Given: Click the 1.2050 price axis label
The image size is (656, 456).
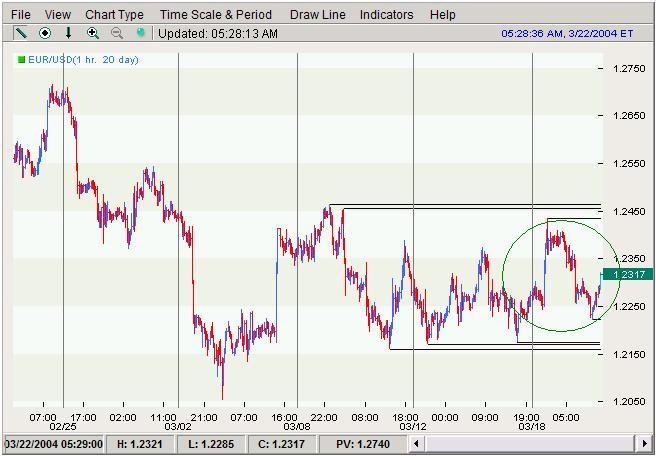Looking at the screenshot, I should [629, 401].
